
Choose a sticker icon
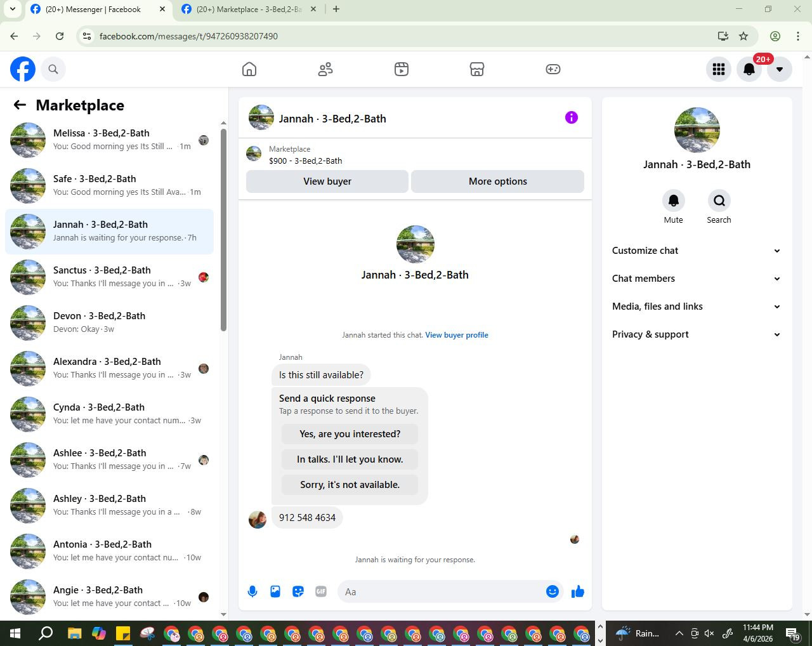click(298, 591)
